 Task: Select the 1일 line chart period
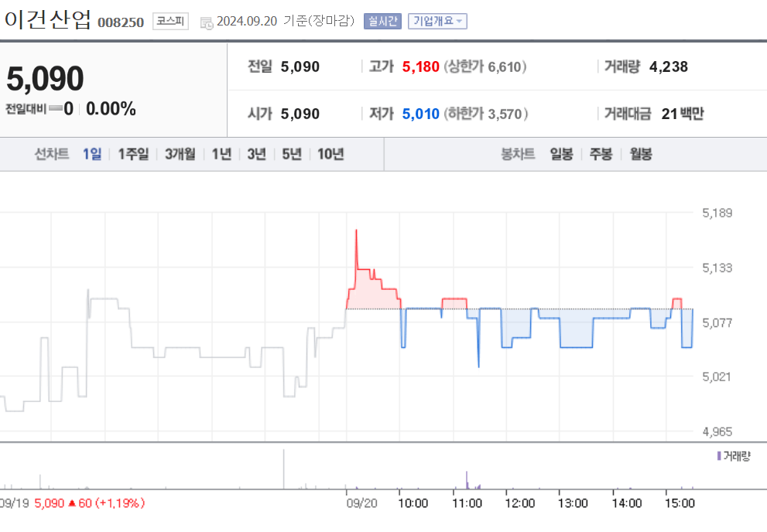point(92,155)
